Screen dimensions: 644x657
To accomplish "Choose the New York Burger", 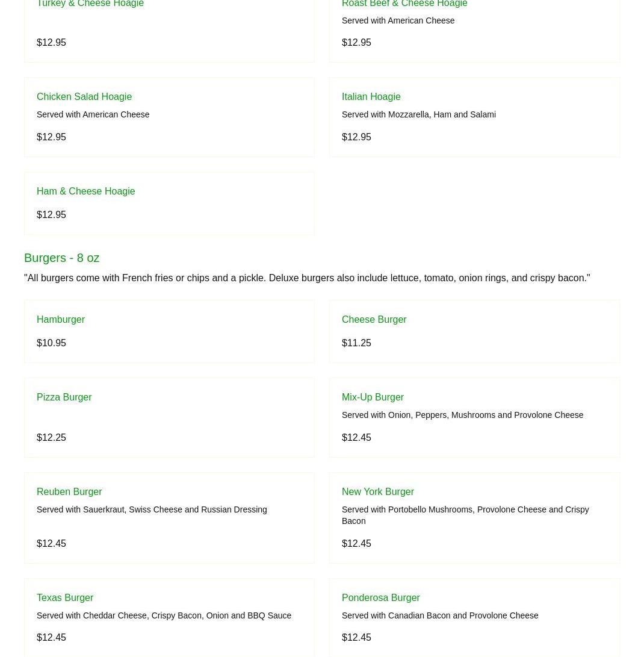I will [377, 491].
